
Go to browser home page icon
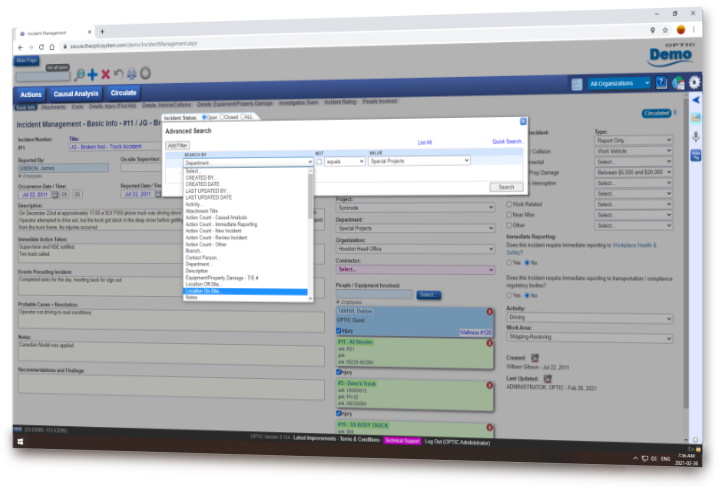(x=52, y=47)
